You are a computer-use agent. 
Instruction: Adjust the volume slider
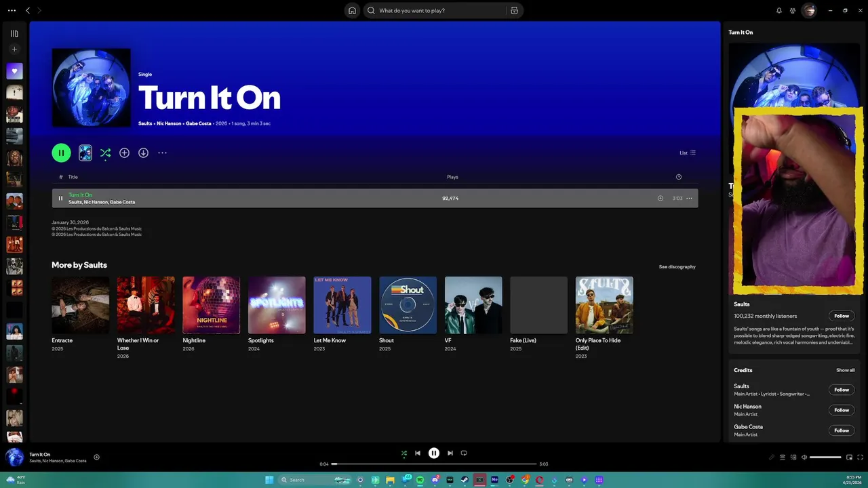point(825,457)
